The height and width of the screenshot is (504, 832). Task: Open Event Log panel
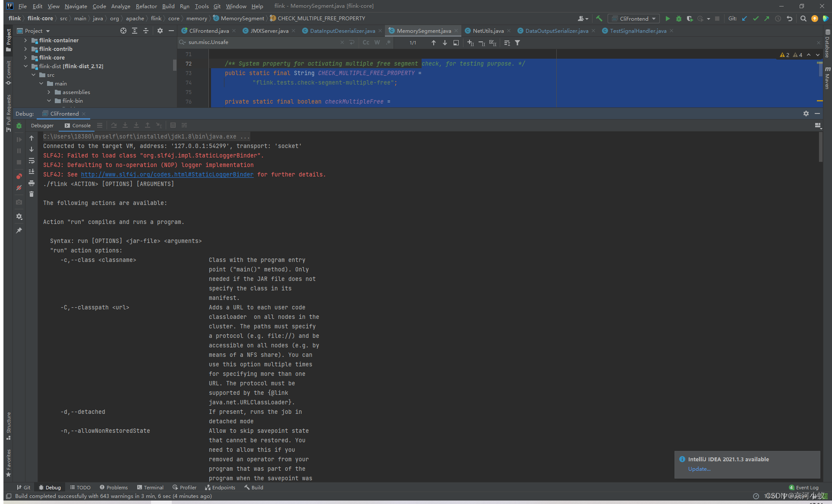[x=804, y=488]
